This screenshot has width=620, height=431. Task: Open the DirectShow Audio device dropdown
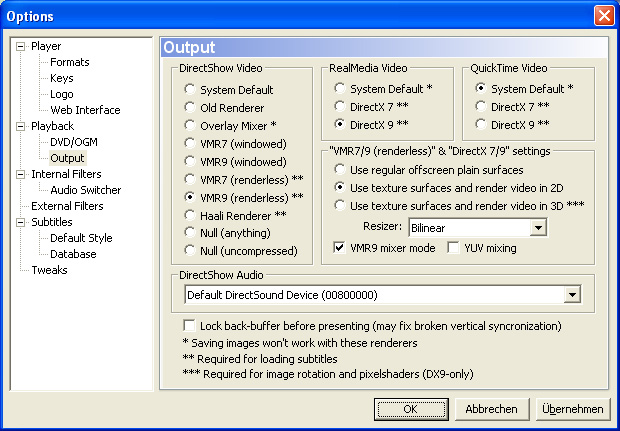pyautogui.click(x=572, y=294)
